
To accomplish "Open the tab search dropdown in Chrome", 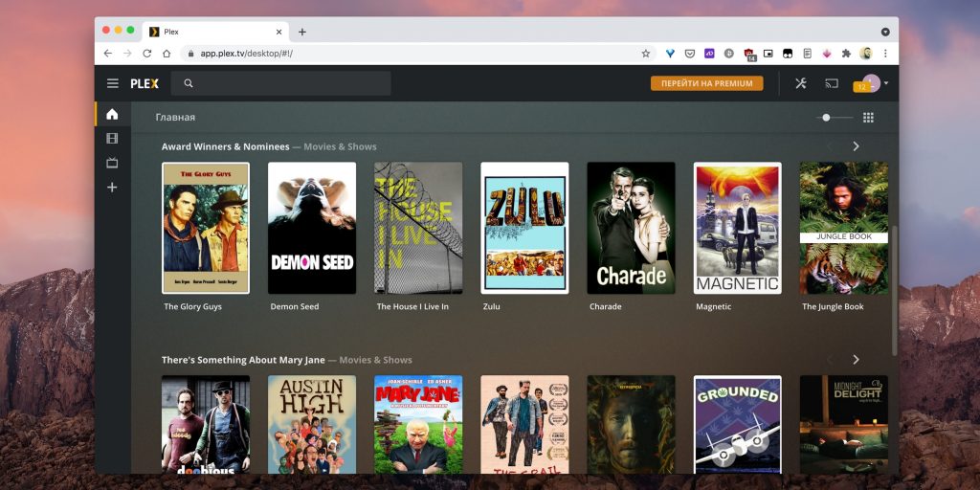I will coord(885,32).
